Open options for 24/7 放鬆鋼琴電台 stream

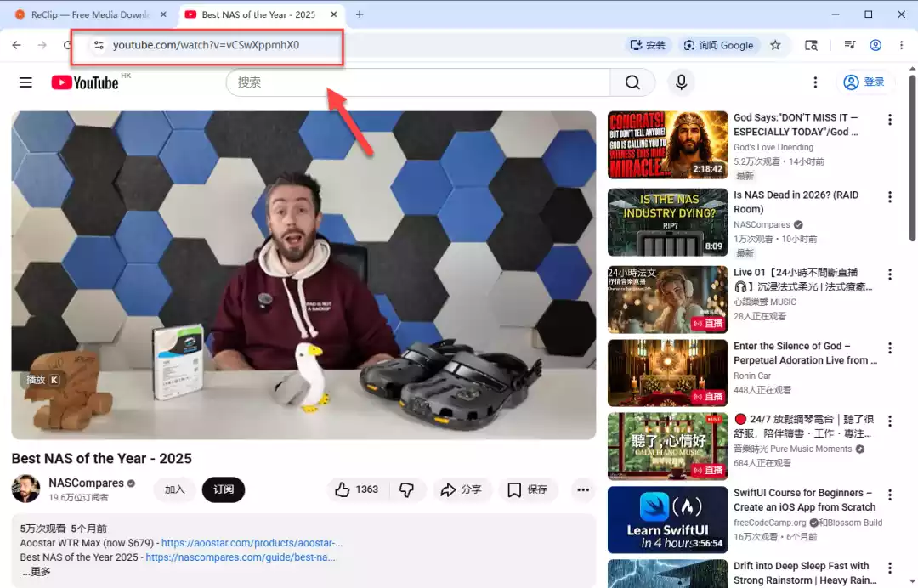click(890, 421)
